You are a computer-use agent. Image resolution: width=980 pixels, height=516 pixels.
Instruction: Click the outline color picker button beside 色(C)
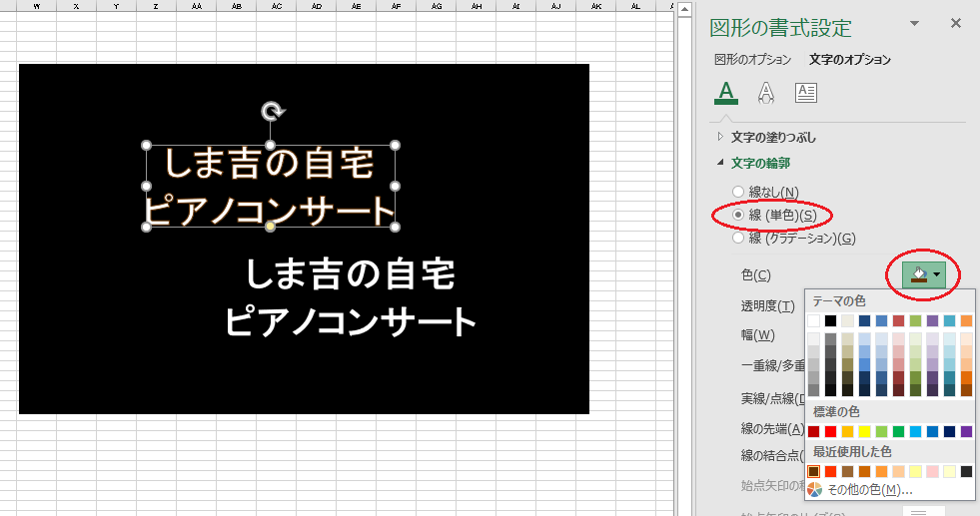coord(924,273)
